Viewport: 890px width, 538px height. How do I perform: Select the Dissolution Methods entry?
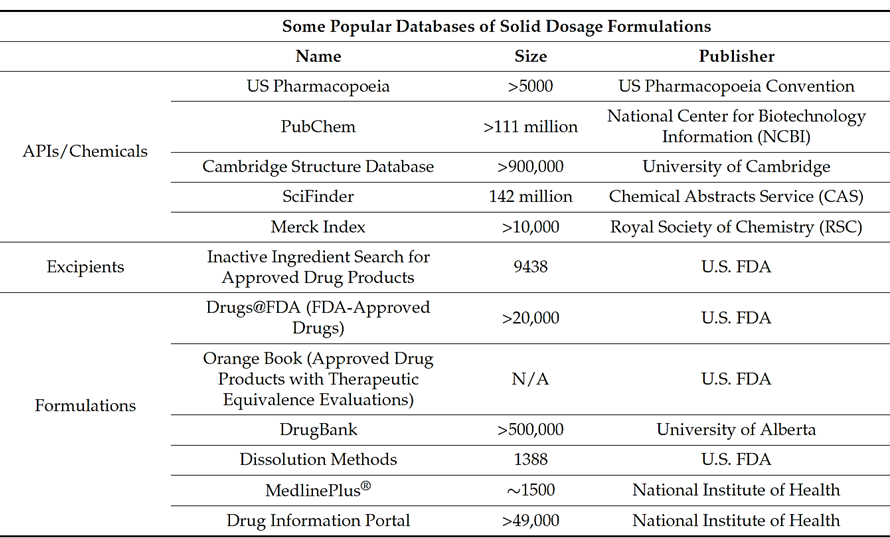(x=318, y=460)
